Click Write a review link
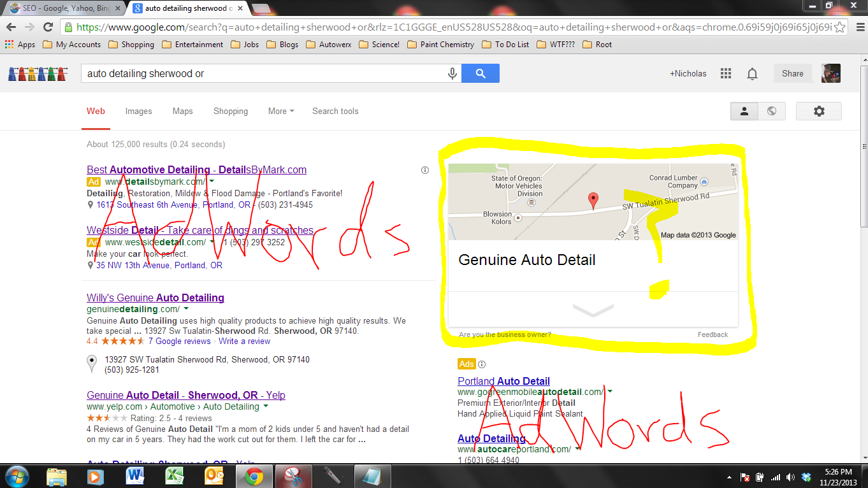 (x=245, y=341)
